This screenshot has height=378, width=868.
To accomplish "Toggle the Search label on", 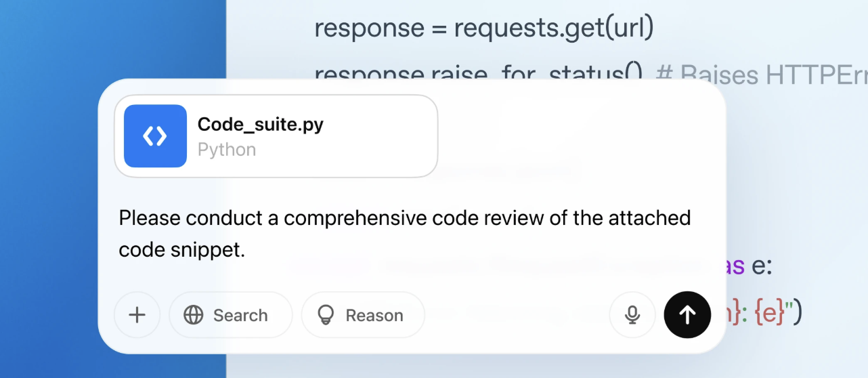I will pos(240,316).
